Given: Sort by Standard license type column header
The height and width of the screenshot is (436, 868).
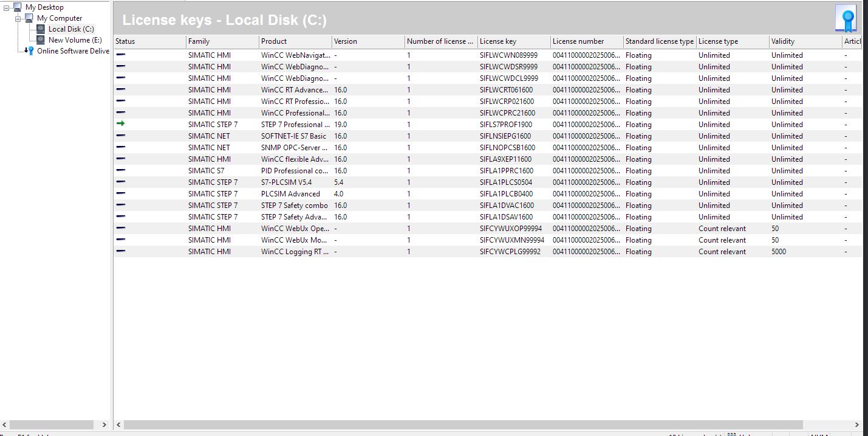Looking at the screenshot, I should coord(660,41).
